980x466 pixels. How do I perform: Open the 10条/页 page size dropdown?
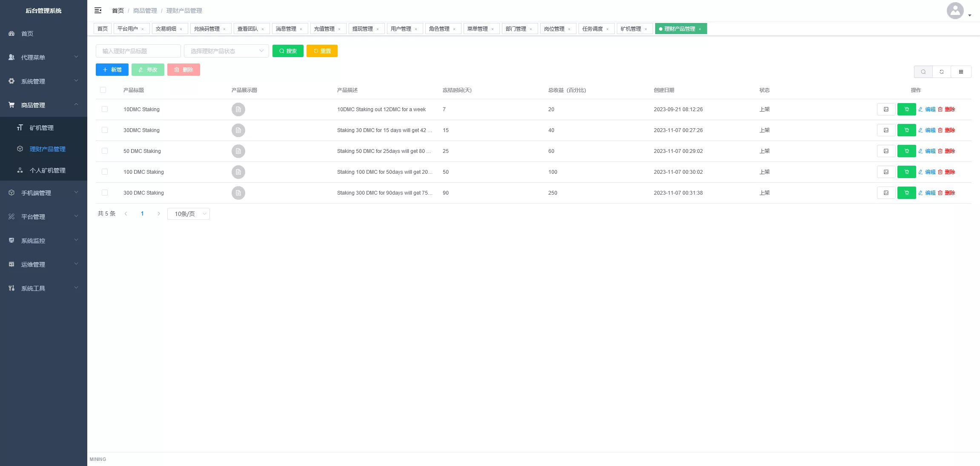(189, 214)
